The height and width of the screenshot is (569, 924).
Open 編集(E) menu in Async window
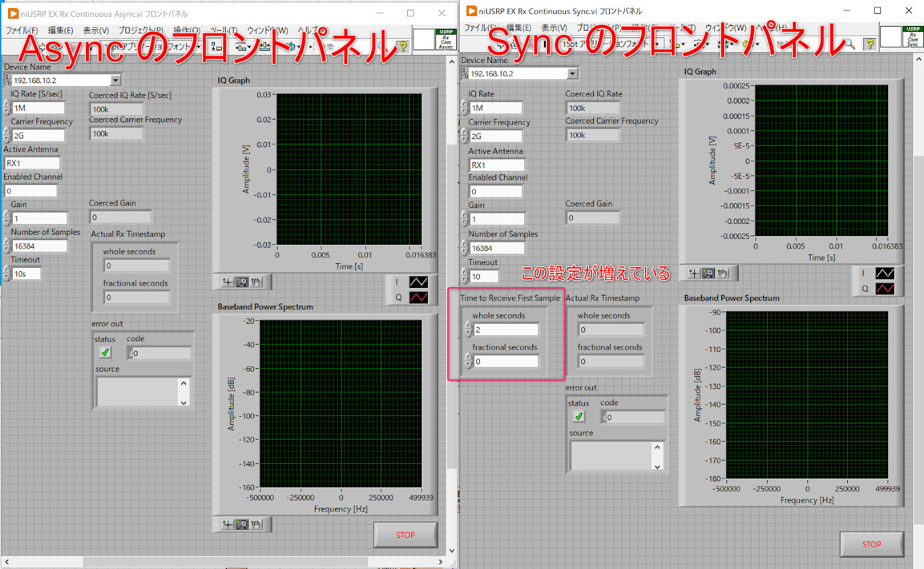pyautogui.click(x=61, y=31)
